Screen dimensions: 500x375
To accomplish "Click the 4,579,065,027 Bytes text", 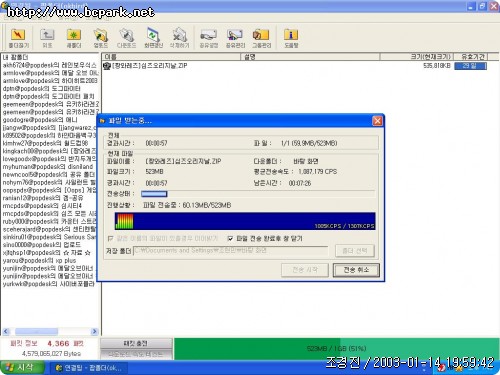I will tap(51, 353).
